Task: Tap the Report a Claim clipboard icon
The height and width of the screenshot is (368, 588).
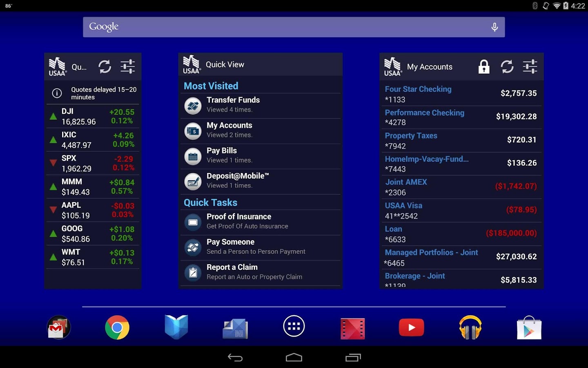Action: tap(193, 273)
